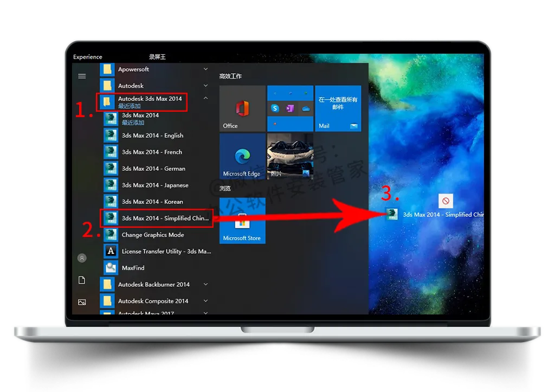Screen dimensions: 555x392
Task: Click the OneDrive icon in the apps tile
Action: pyautogui.click(x=306, y=109)
